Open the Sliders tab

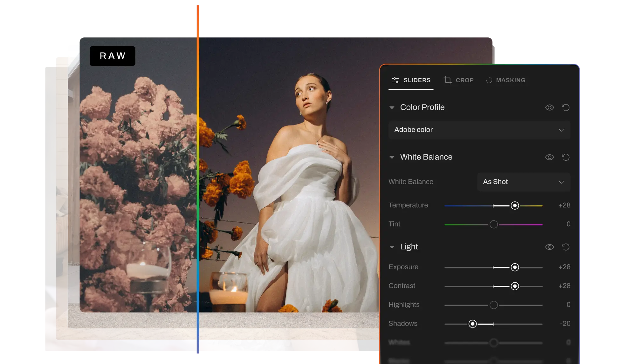point(411,80)
